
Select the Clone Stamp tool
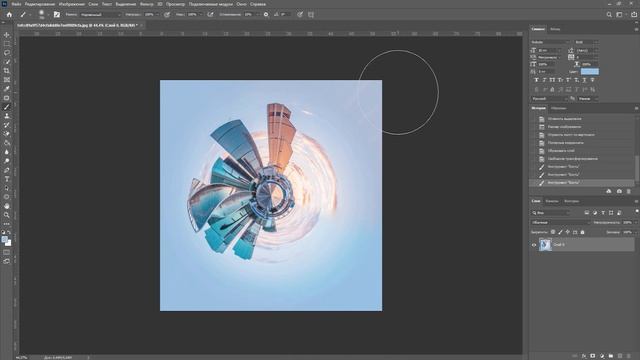tap(7, 116)
